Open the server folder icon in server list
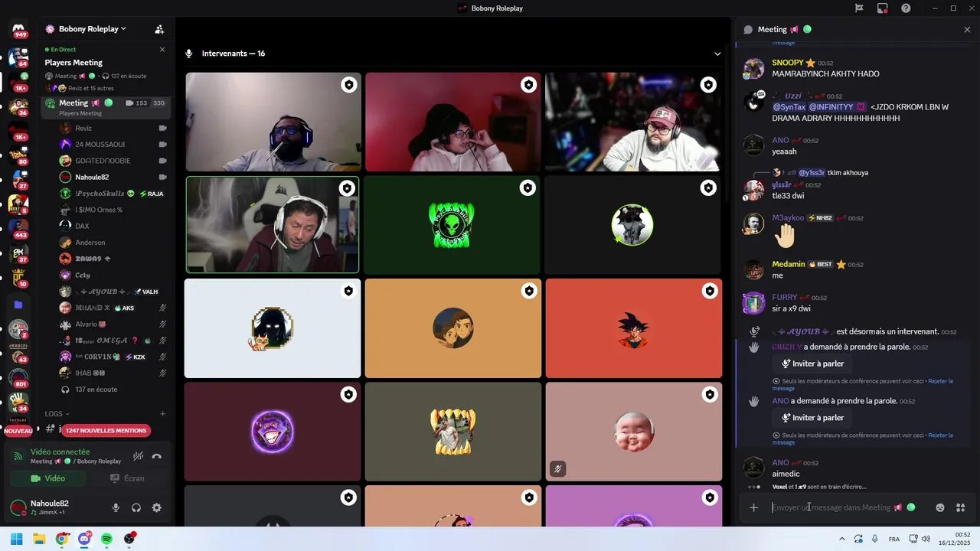 pyautogui.click(x=18, y=305)
